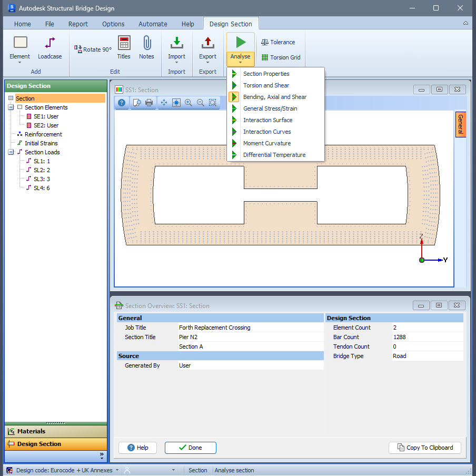Switch to the Report tab

click(78, 24)
